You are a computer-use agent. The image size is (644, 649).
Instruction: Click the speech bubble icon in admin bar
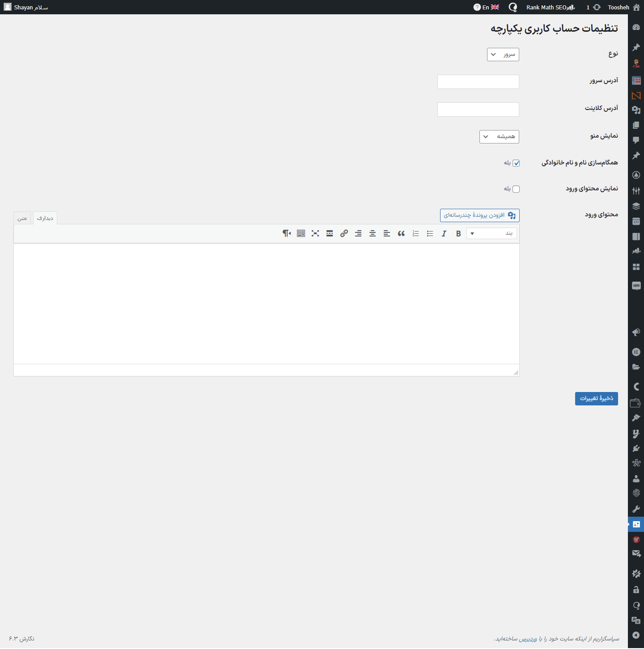[x=513, y=7]
